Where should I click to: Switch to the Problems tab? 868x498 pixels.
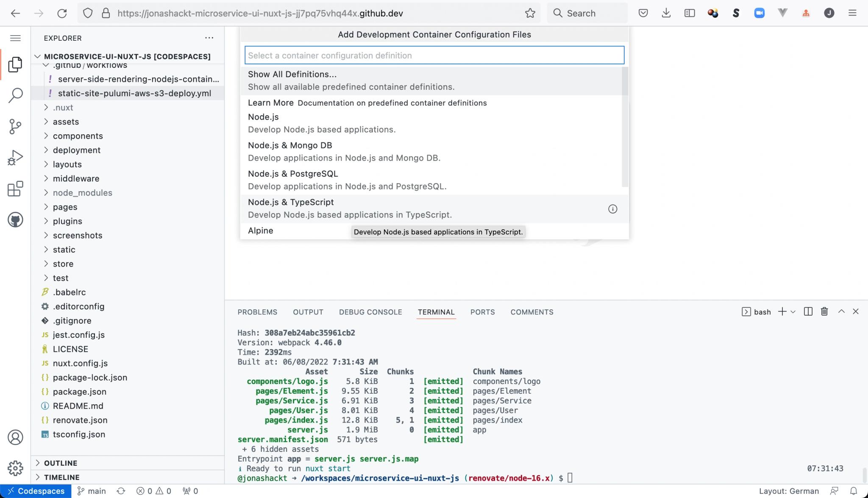[x=257, y=312]
